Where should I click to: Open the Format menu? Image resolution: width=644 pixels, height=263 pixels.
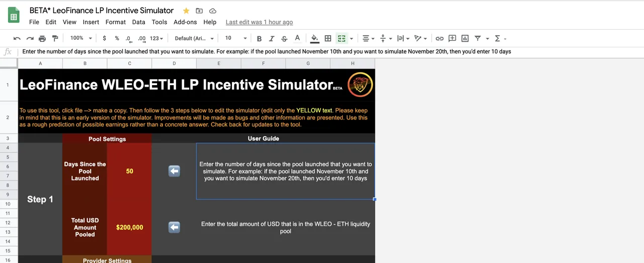(x=116, y=22)
